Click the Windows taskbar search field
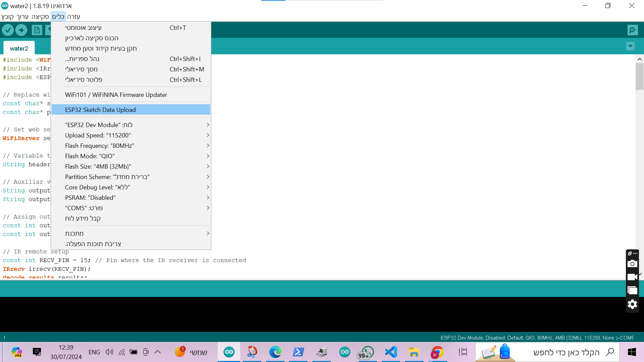 [566, 352]
